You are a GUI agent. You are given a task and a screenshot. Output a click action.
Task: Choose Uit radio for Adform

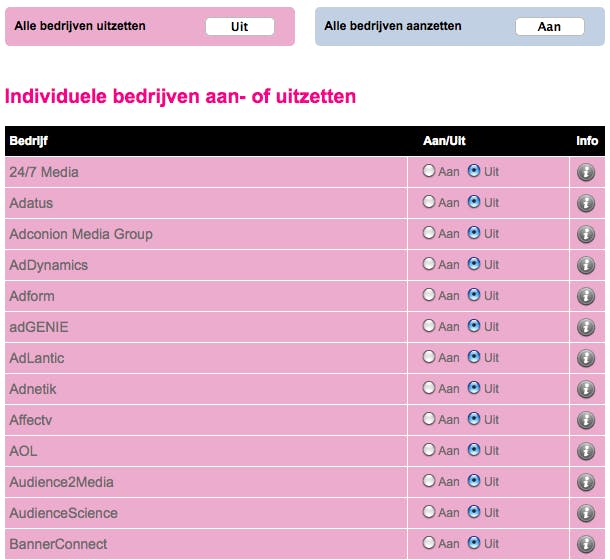pos(473,295)
